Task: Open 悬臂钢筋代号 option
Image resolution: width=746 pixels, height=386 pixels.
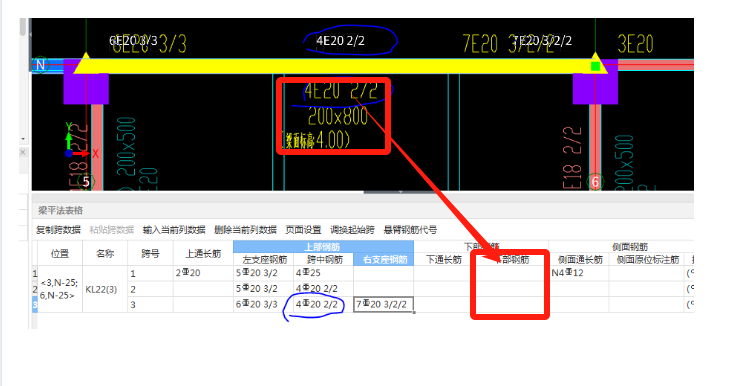Action: tap(410, 230)
